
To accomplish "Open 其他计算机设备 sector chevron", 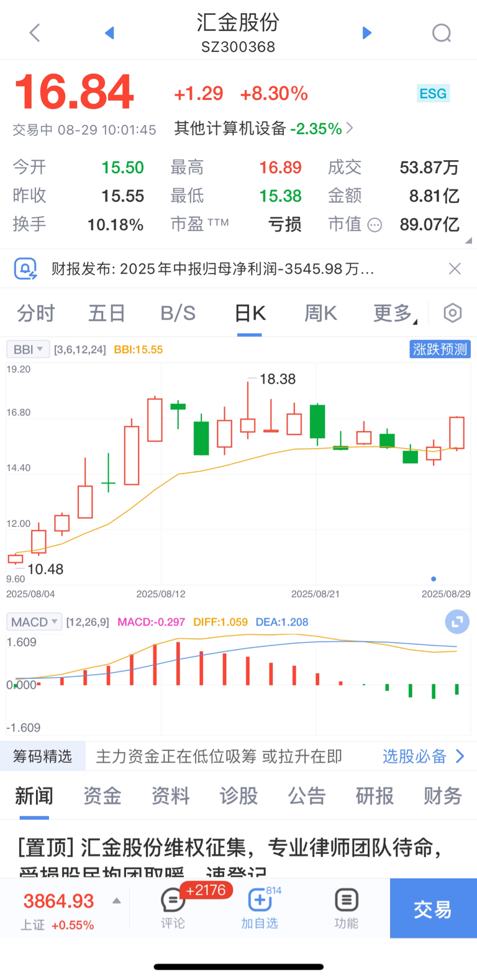I will 350,128.
